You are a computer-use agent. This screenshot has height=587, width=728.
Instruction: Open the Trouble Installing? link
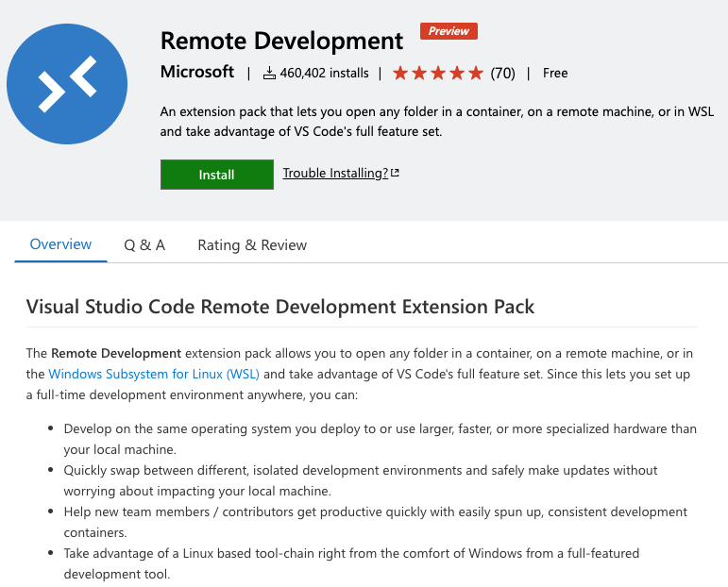335,173
